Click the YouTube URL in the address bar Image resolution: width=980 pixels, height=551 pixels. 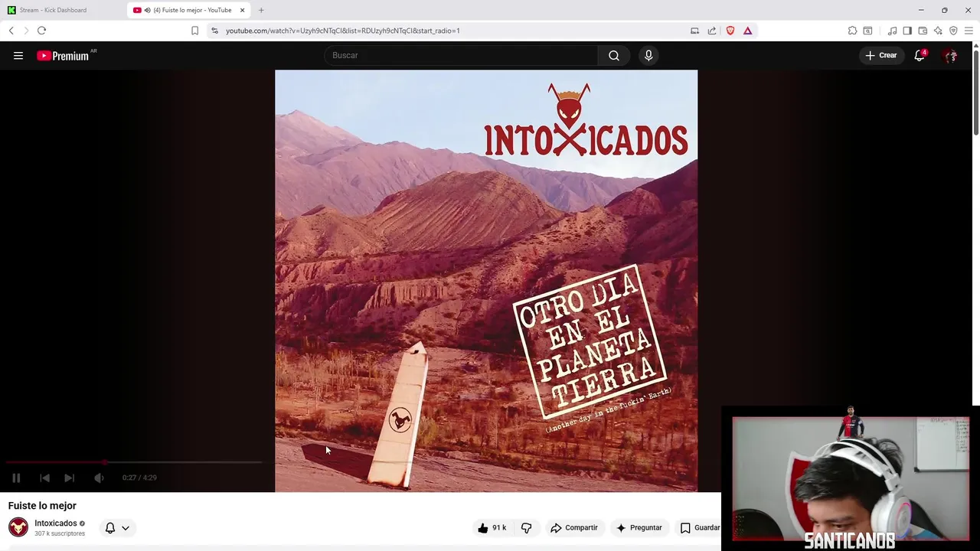343,31
